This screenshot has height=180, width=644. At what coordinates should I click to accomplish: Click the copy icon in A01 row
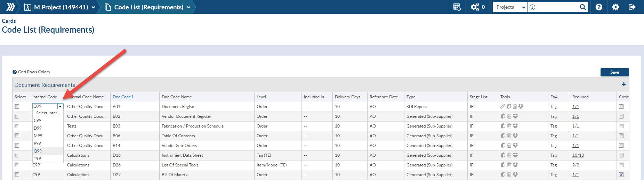click(x=509, y=106)
